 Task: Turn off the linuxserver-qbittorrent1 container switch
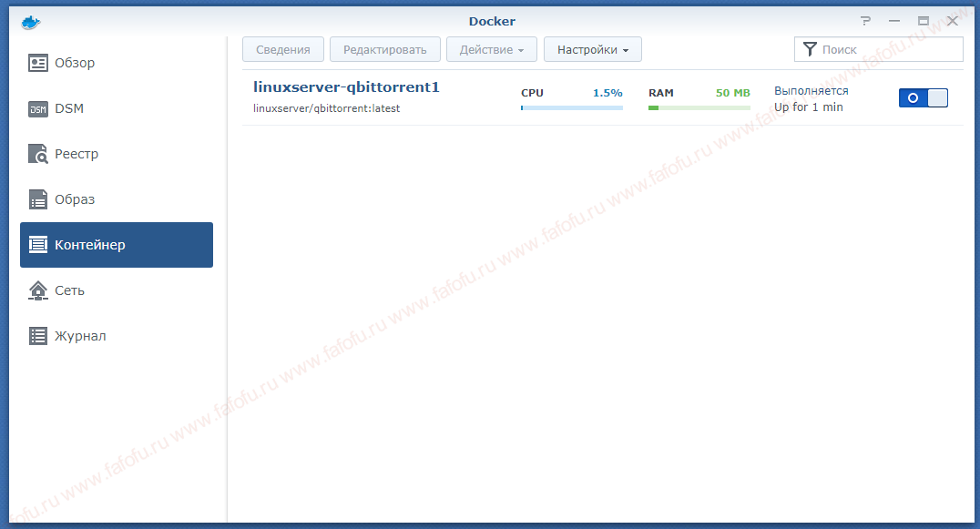click(924, 98)
